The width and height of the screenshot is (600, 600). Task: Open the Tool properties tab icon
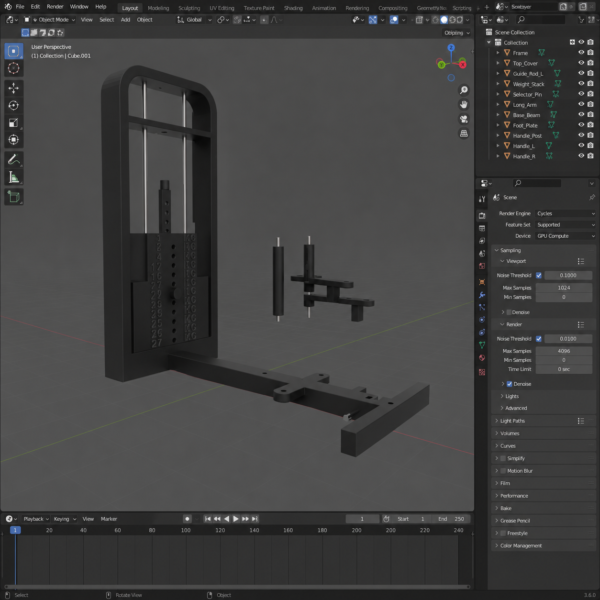pos(482,199)
